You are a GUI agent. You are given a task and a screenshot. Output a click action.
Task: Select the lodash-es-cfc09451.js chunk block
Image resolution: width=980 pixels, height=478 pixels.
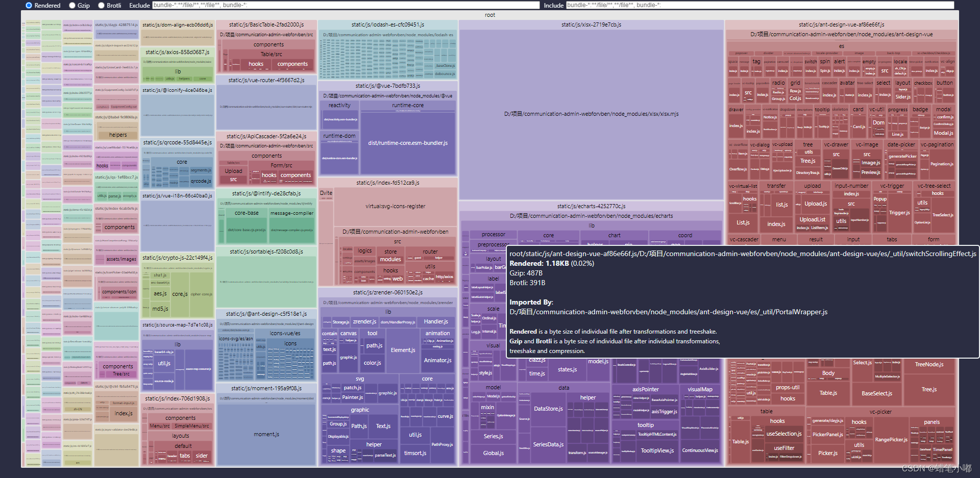(388, 24)
